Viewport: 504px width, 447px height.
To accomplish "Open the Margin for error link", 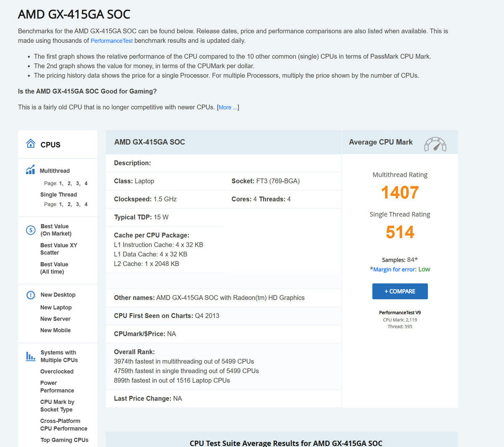I will pos(394,269).
